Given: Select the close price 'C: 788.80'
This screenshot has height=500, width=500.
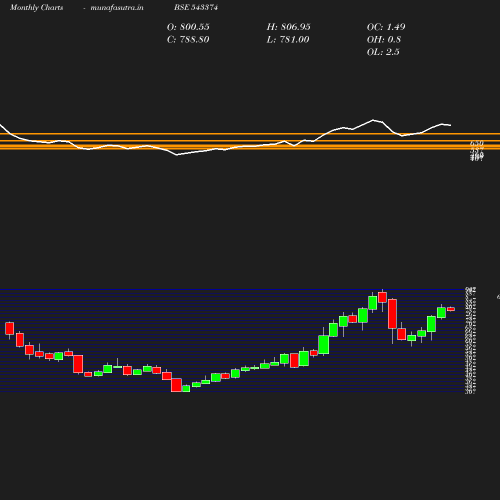Looking at the screenshot, I should pyautogui.click(x=188, y=40).
